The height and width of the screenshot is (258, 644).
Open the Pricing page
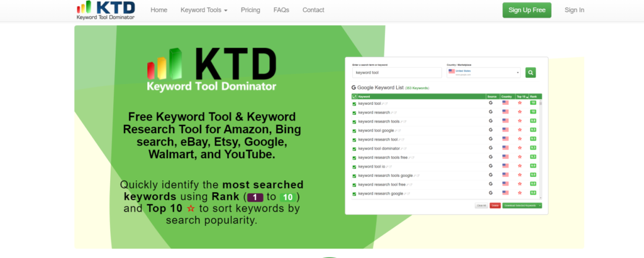pyautogui.click(x=250, y=10)
